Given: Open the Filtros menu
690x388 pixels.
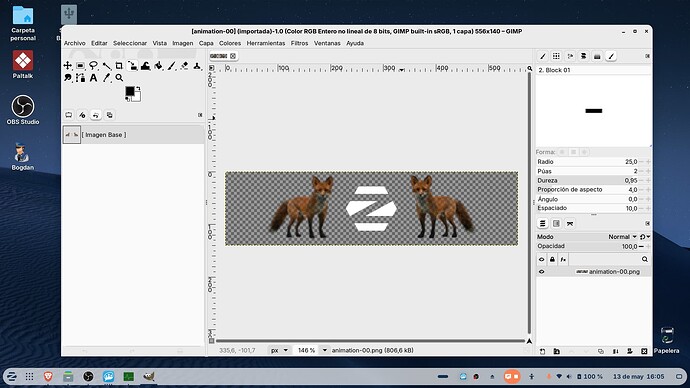Looking at the screenshot, I should click(x=299, y=43).
